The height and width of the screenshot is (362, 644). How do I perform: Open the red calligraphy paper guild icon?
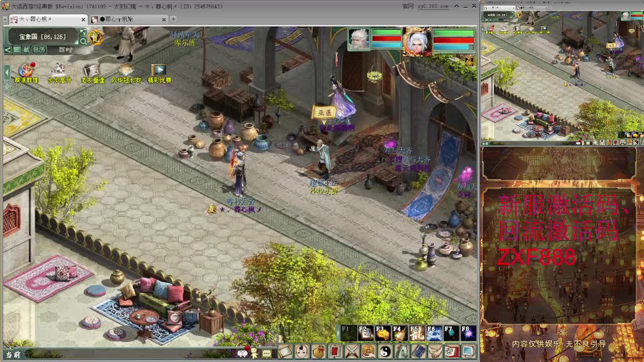click(x=451, y=352)
